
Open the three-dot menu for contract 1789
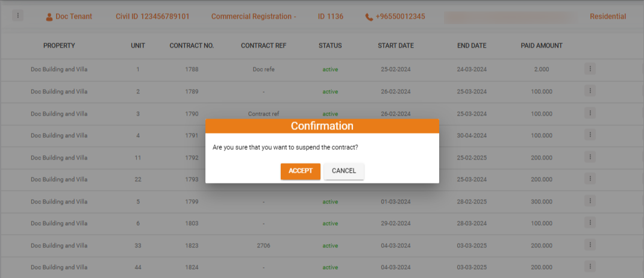[x=590, y=91]
